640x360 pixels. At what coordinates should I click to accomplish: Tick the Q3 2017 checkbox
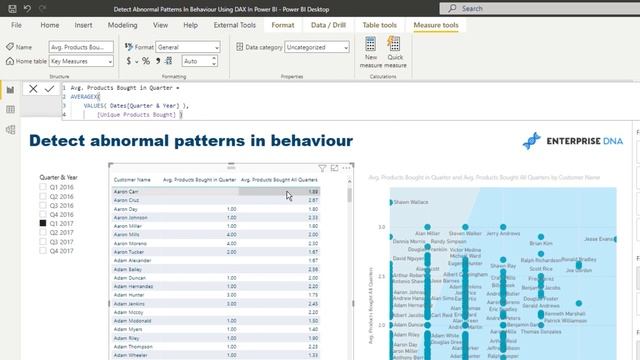(43, 242)
